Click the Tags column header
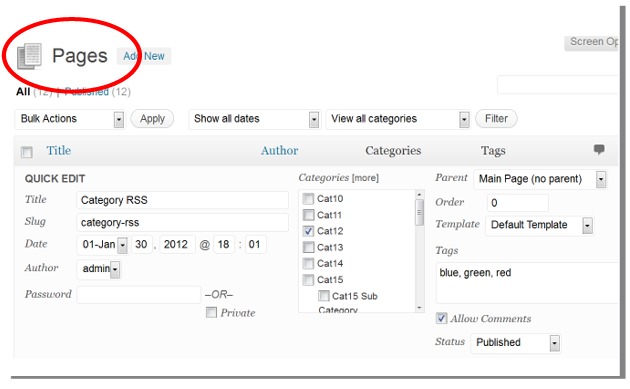 point(493,151)
